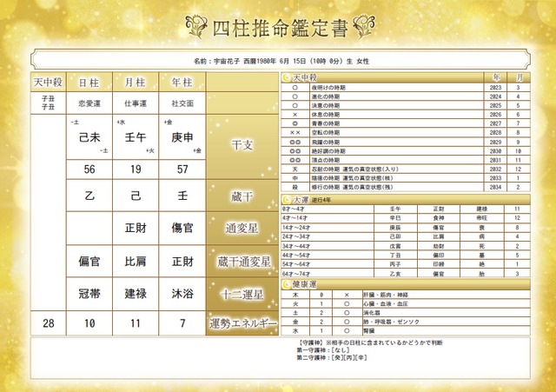Click the 殺 mark in the 2034 row
Image resolution: width=556 pixels, height=392 pixels.
(295, 188)
